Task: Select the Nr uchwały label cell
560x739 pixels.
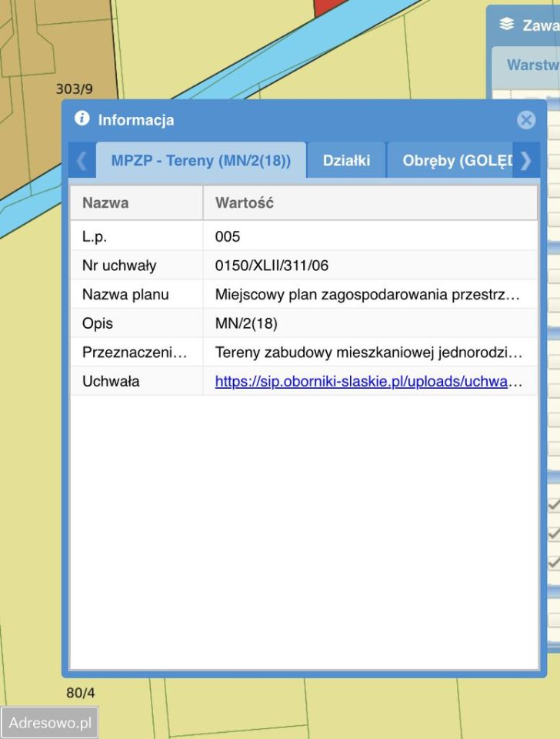Action: click(x=137, y=266)
